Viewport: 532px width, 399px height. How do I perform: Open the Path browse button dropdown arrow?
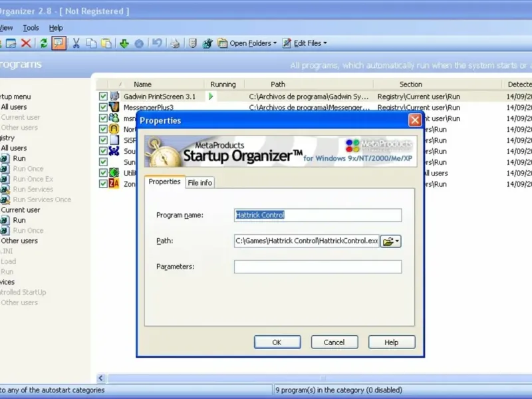tap(397, 241)
